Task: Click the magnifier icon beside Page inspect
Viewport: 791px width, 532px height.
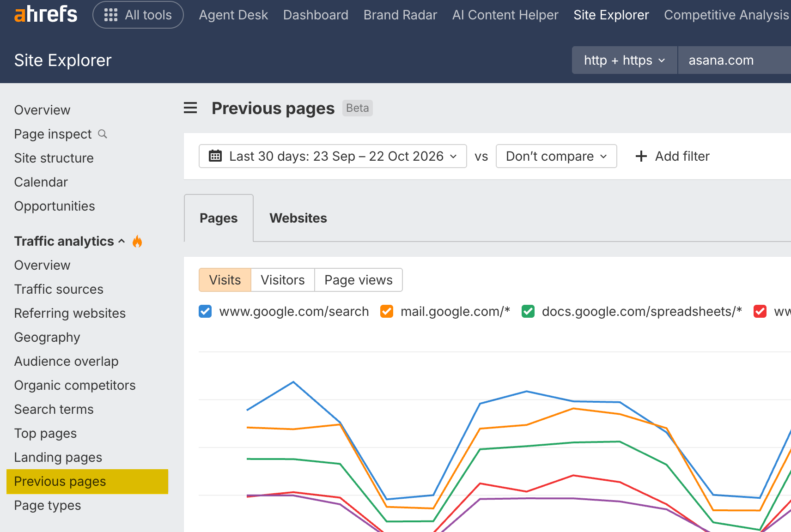Action: pyautogui.click(x=103, y=134)
